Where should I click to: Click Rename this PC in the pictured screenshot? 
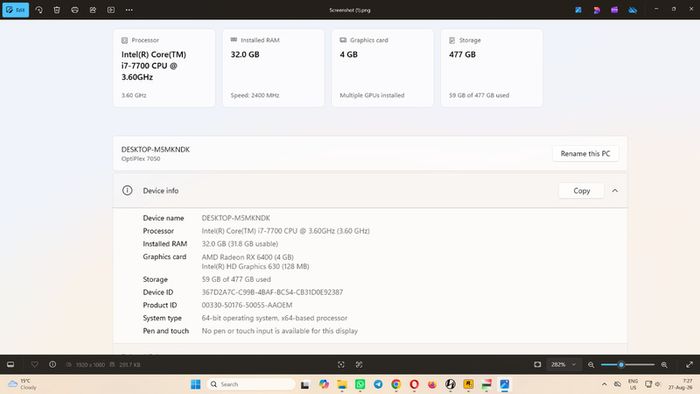(585, 153)
